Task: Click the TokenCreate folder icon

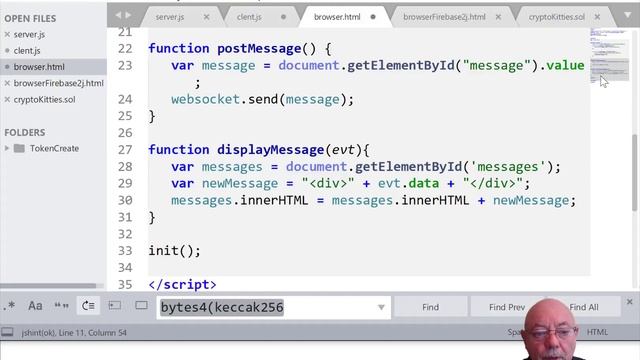Action: click(19, 148)
